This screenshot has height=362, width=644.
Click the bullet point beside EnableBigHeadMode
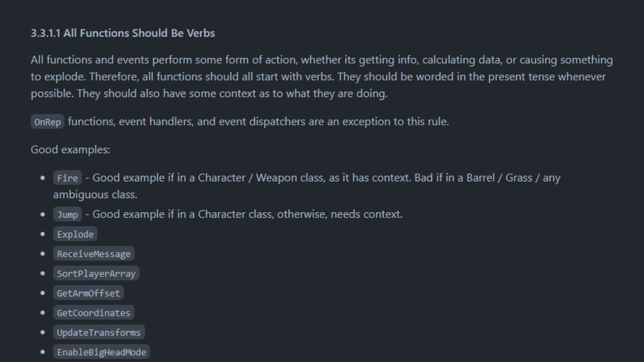[x=42, y=352]
